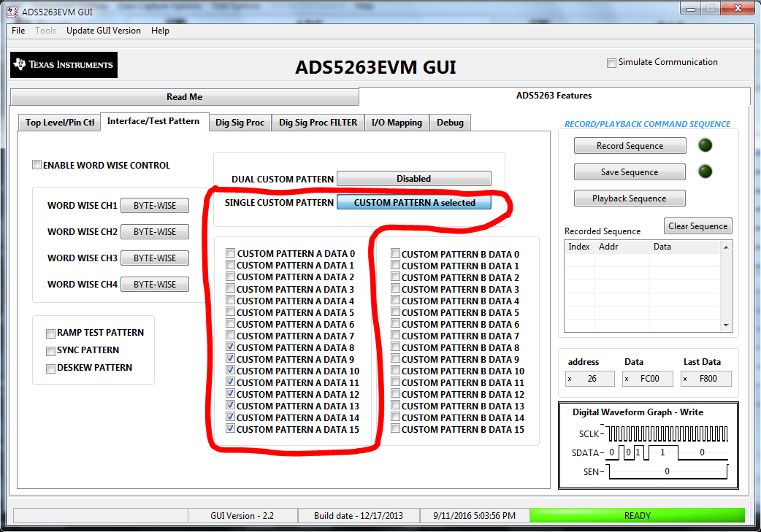Screen dimensions: 761x532
Task: Click the Save Sequence LED indicator
Action: pyautogui.click(x=705, y=171)
